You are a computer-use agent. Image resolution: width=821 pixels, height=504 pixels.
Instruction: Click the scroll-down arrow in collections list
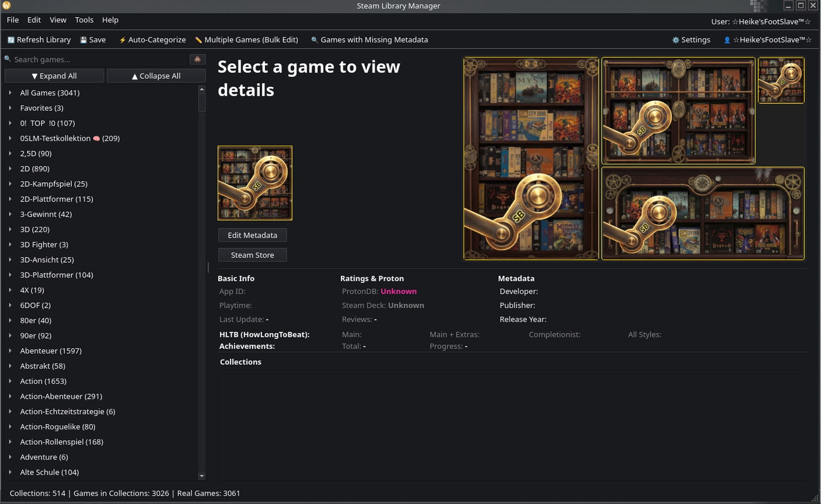point(202,476)
